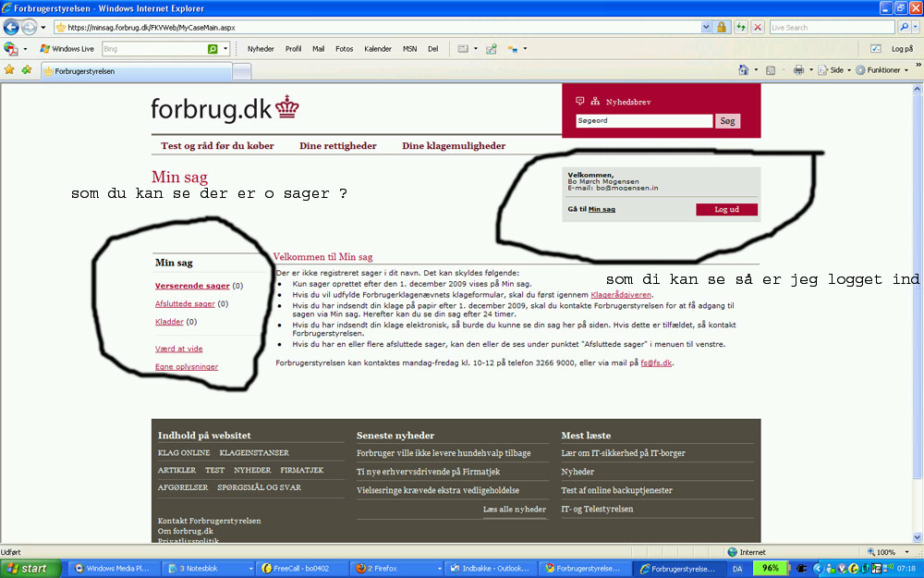Click the Windows start button
This screenshot has height=578, width=924.
(30, 569)
